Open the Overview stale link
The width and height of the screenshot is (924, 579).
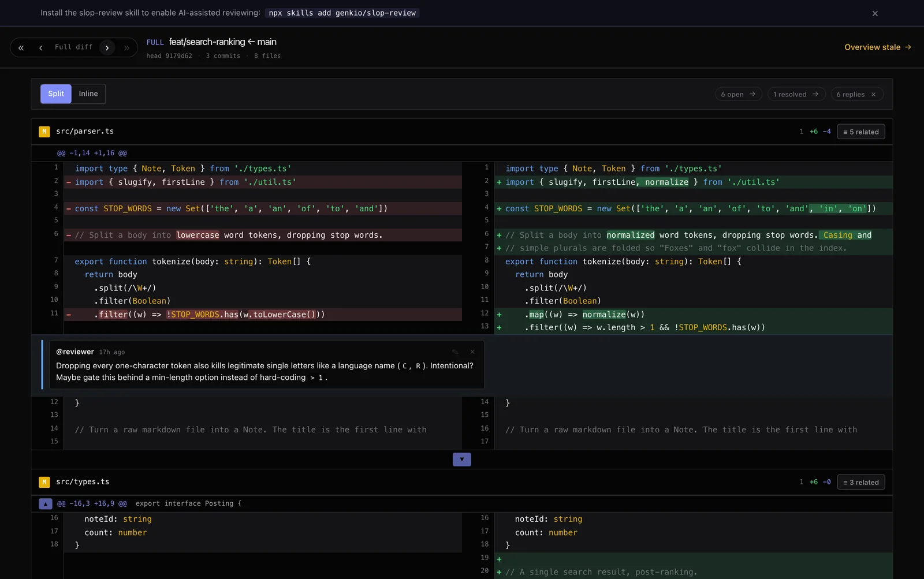click(x=878, y=47)
